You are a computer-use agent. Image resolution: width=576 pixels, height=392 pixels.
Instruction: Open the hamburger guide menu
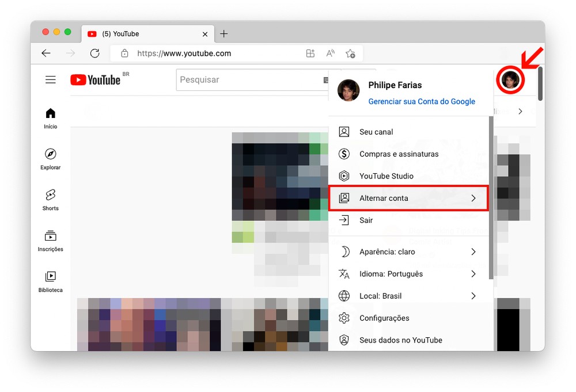pyautogui.click(x=50, y=79)
